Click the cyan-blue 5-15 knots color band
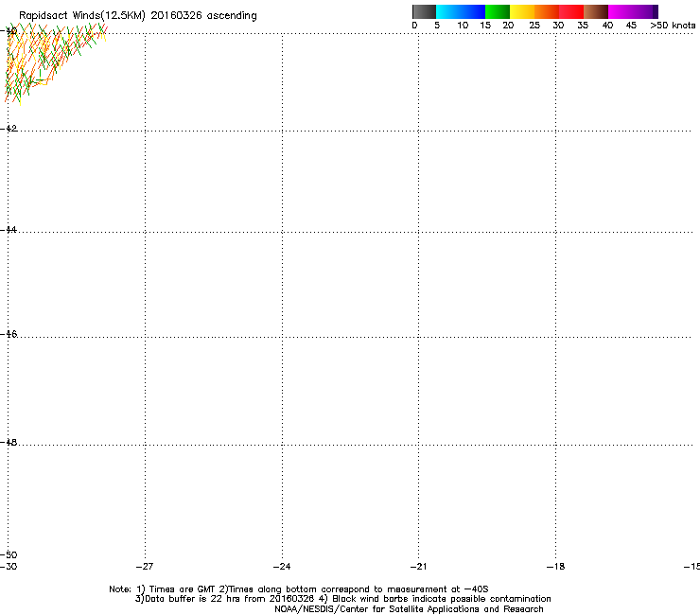Image resolution: width=700 pixels, height=615 pixels. pos(461,11)
